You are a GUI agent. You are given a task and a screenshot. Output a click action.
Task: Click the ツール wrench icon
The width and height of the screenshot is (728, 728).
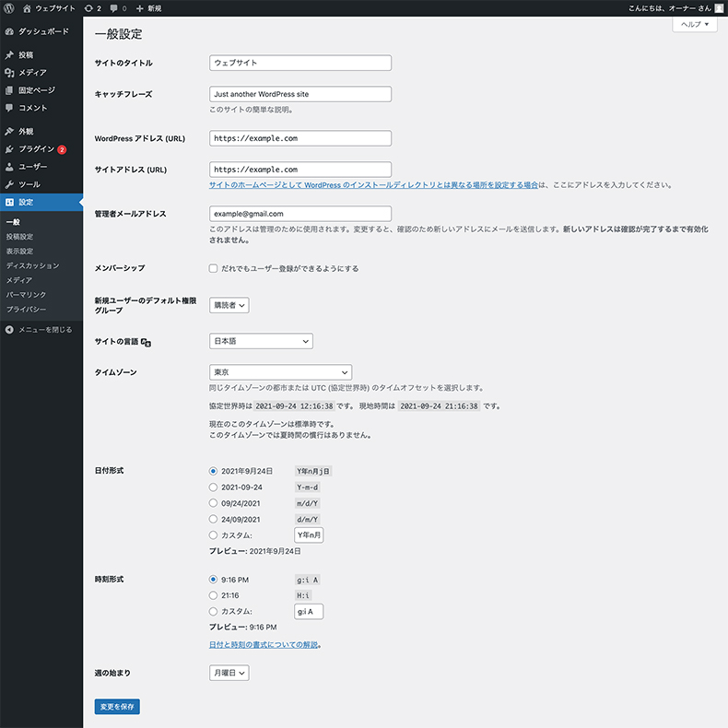(x=9, y=184)
